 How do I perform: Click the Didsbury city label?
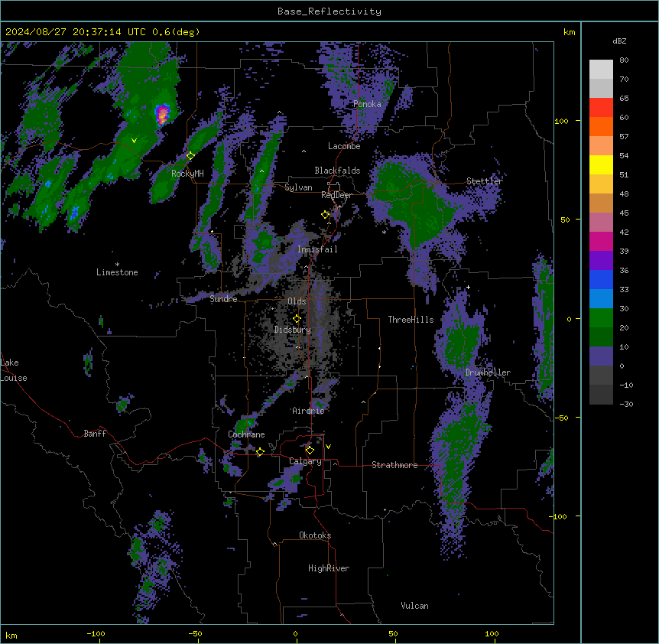(x=293, y=330)
